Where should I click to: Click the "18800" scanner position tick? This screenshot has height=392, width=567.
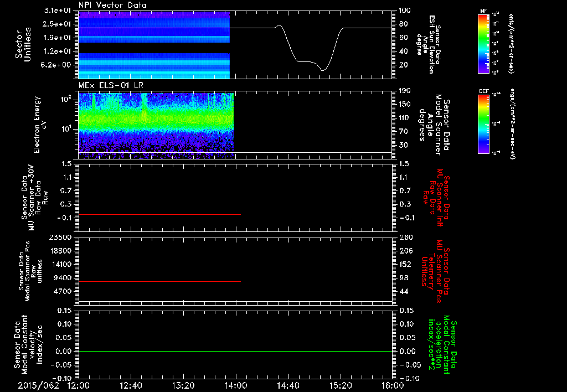pos(60,251)
